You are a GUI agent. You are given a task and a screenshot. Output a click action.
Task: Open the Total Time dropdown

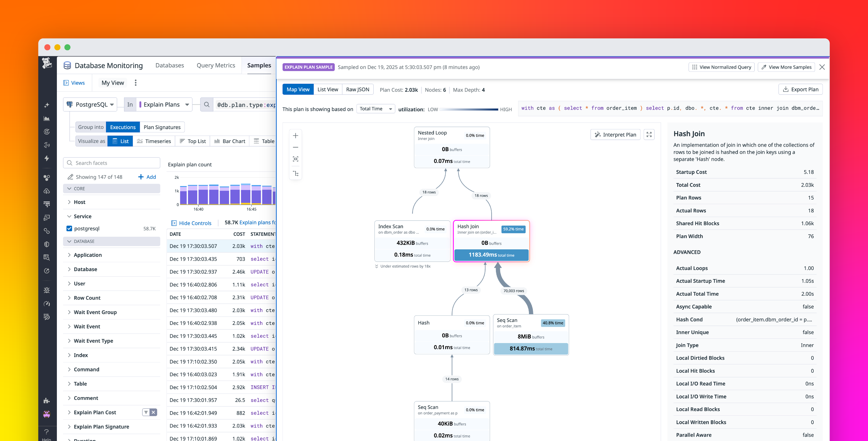(x=375, y=109)
